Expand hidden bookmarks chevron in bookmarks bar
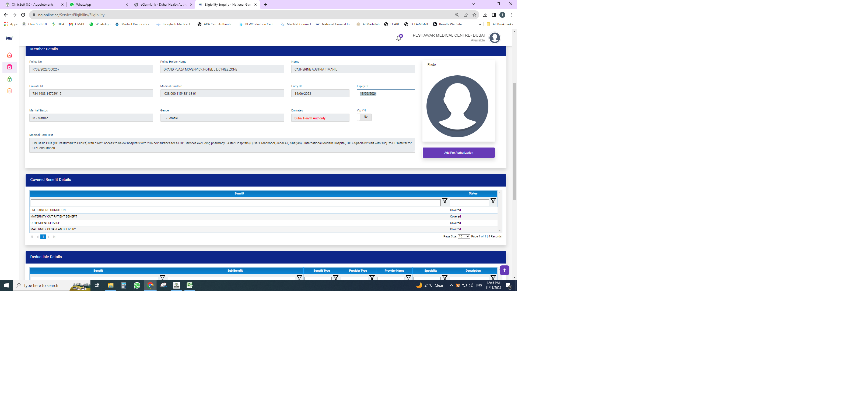868x407 pixels. click(479, 24)
